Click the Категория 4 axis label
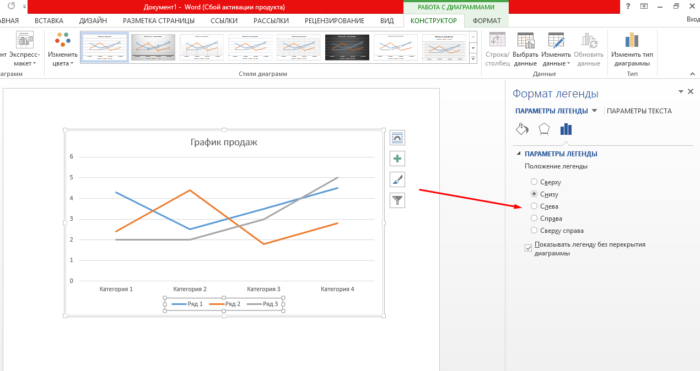The image size is (700, 371). point(338,289)
